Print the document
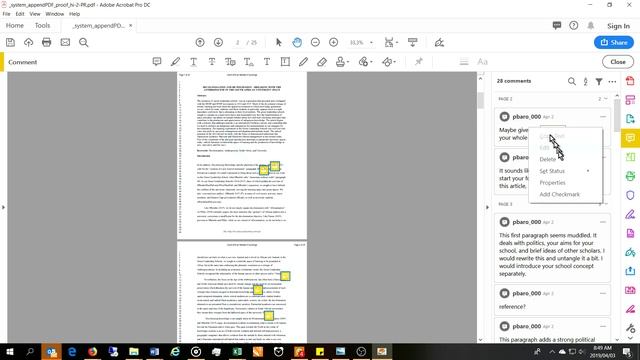Viewport: 640px width, 360px height. [47, 42]
